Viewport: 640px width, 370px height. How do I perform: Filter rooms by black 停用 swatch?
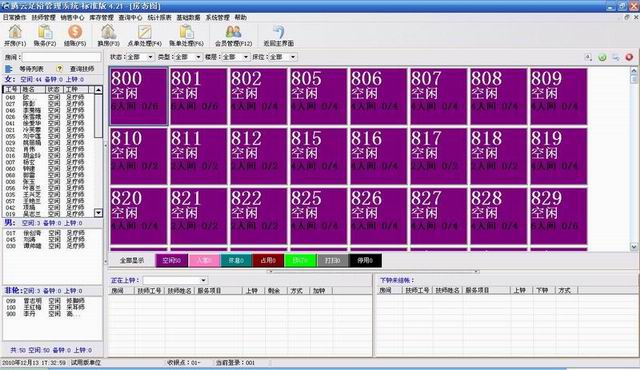(365, 260)
